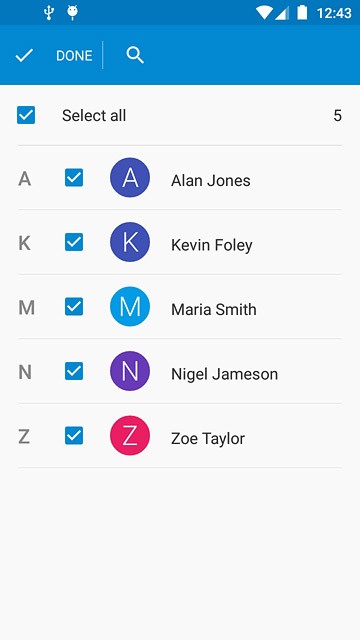Image resolution: width=360 pixels, height=640 pixels.
Task: Uncheck the Select all checkbox
Action: point(26,115)
